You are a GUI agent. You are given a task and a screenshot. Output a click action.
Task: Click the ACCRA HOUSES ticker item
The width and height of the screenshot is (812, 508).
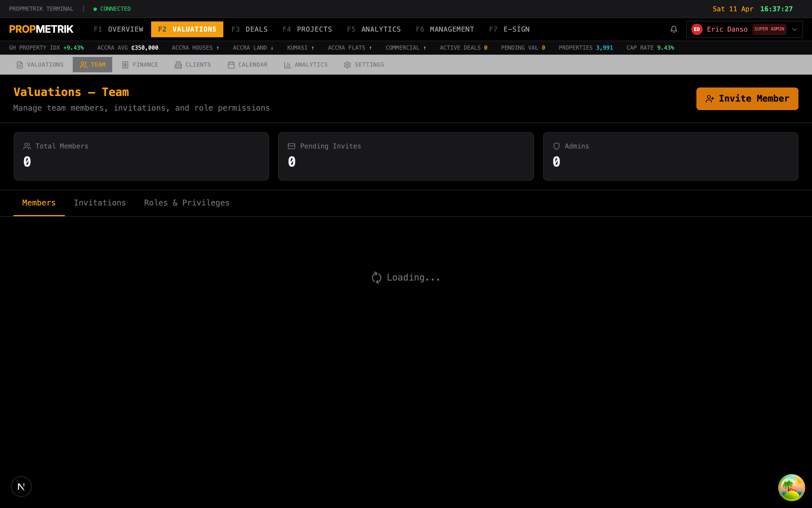pyautogui.click(x=196, y=48)
